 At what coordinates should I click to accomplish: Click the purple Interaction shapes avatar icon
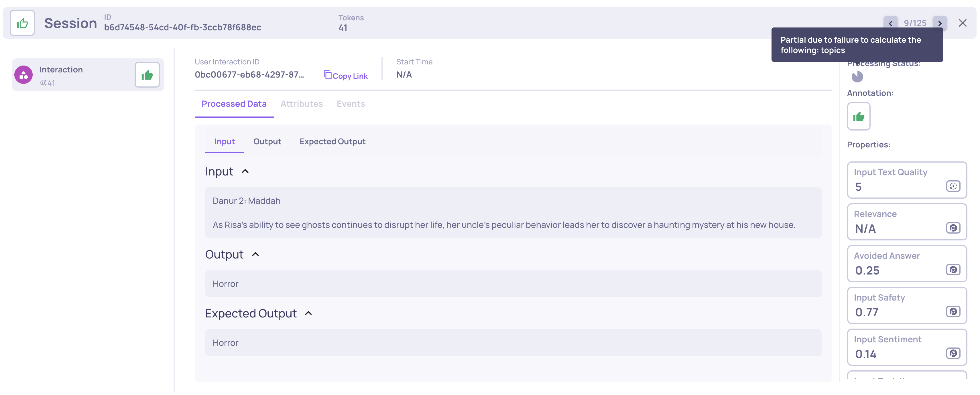[23, 75]
